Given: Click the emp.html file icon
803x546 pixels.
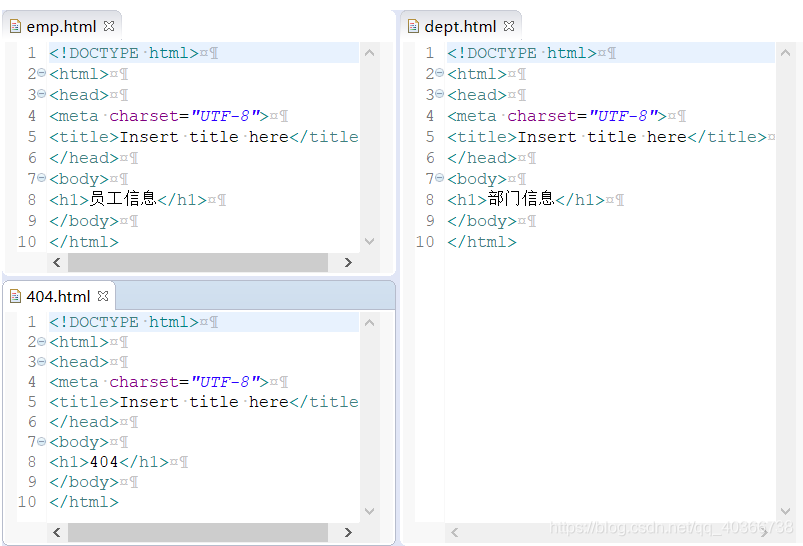Looking at the screenshot, I should click(15, 26).
